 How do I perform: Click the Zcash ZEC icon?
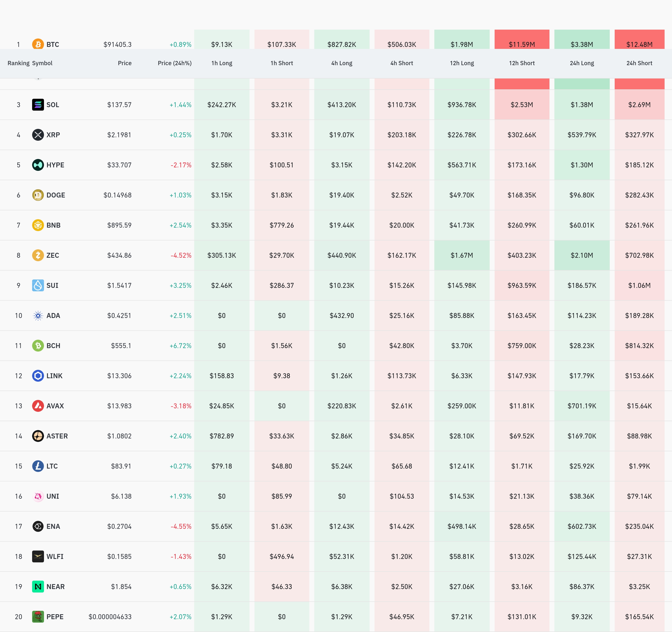38,255
